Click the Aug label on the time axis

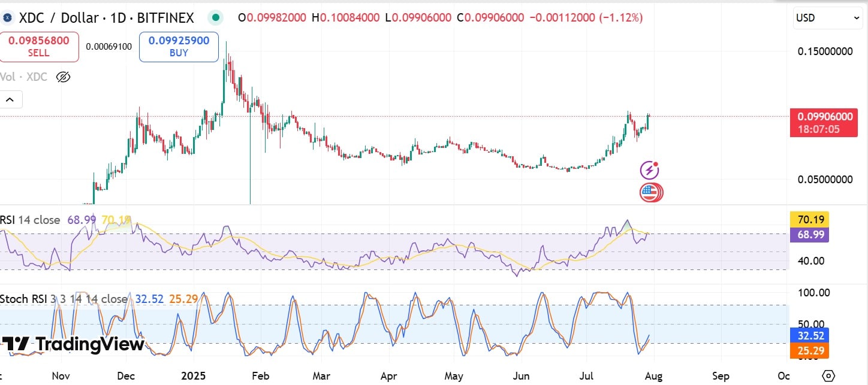[653, 376]
